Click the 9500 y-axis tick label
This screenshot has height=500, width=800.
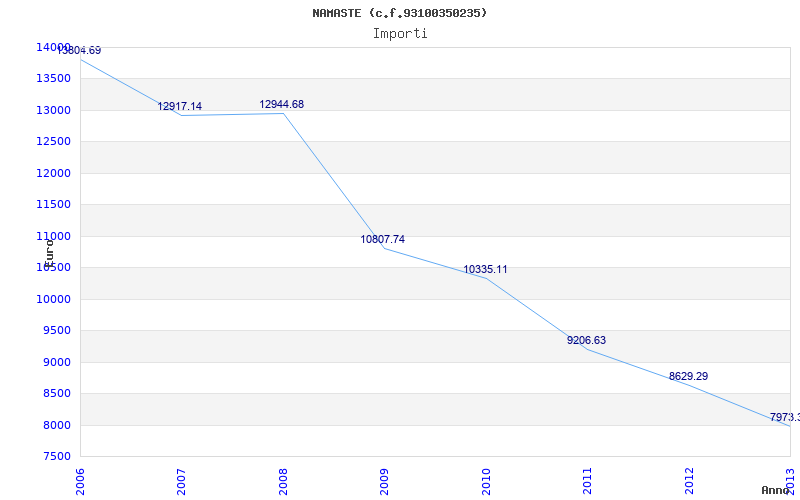click(x=56, y=331)
